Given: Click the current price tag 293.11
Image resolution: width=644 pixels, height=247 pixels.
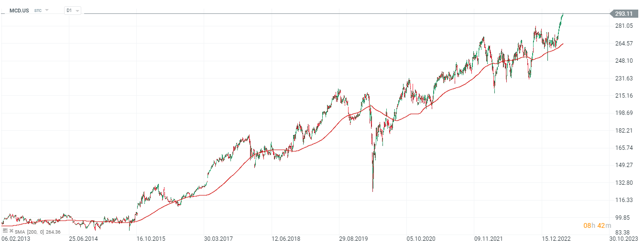Looking at the screenshot, I should coord(623,14).
